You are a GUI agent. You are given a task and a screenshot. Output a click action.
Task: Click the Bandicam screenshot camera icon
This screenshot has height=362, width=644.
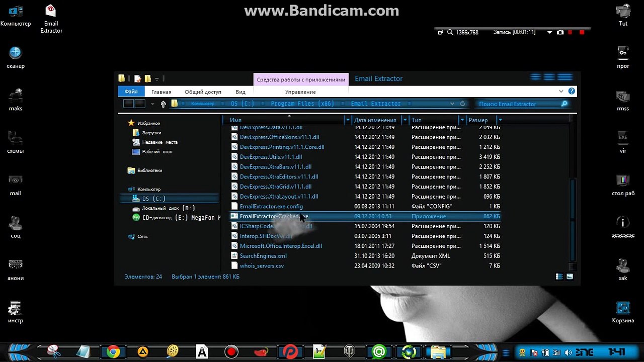pos(560,32)
